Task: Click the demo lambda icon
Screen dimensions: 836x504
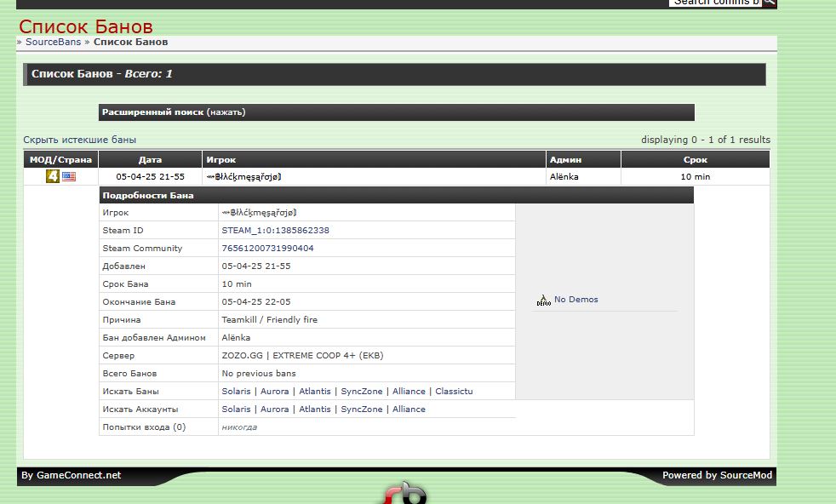Action: [544, 300]
